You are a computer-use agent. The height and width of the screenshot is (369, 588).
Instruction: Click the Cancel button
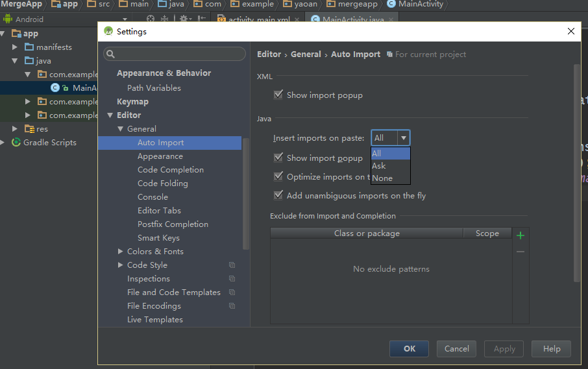pos(456,349)
